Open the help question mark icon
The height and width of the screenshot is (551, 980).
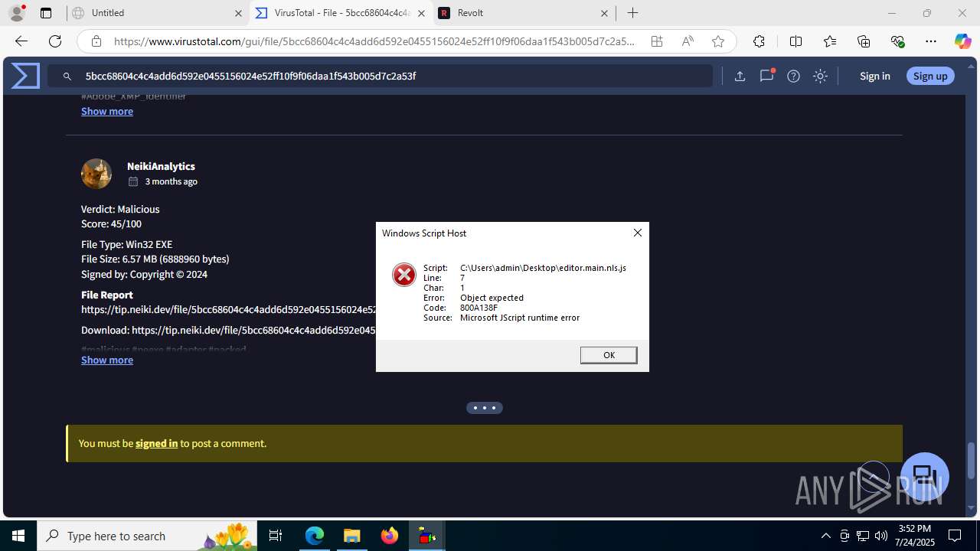[793, 76]
